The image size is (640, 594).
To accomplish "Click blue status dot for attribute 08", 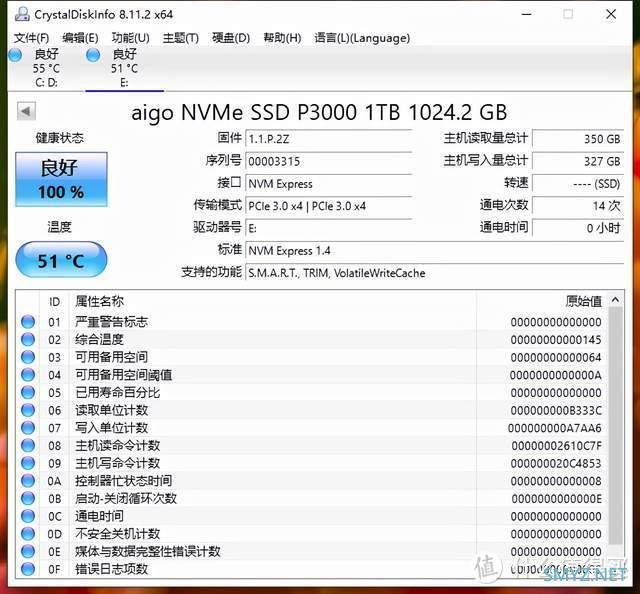I will (x=28, y=445).
